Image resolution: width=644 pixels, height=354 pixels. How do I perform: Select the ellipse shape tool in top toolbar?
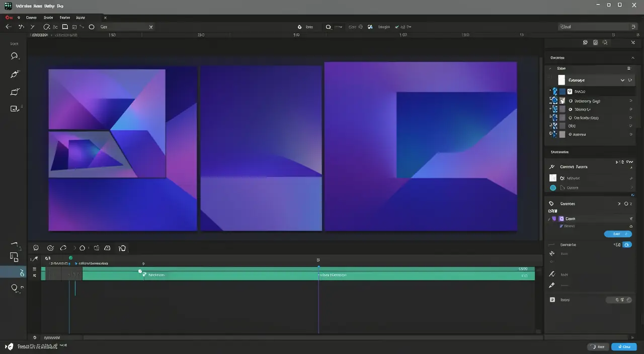(x=92, y=27)
